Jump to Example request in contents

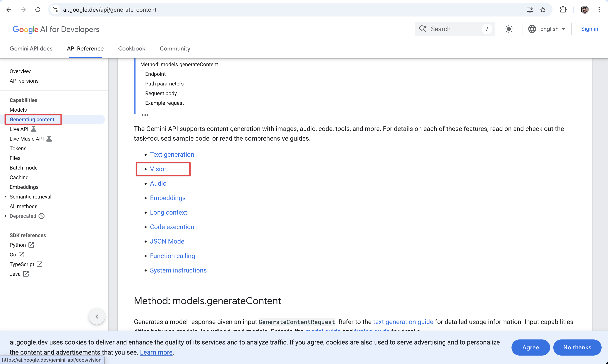[164, 103]
